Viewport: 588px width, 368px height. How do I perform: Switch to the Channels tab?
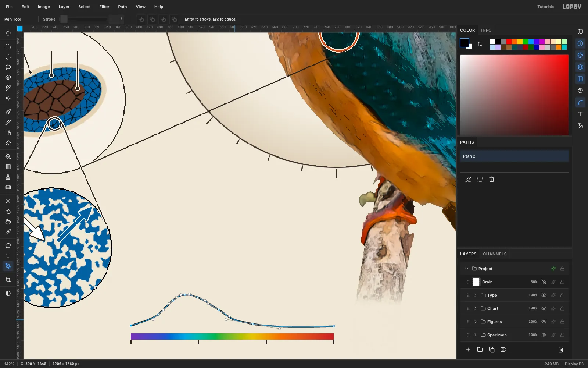coord(495,254)
